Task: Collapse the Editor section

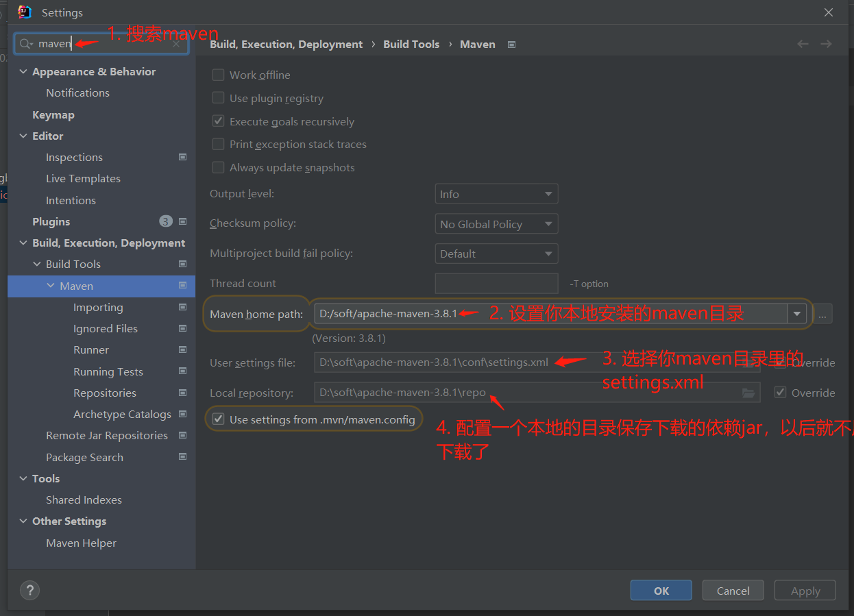Action: click(x=23, y=136)
